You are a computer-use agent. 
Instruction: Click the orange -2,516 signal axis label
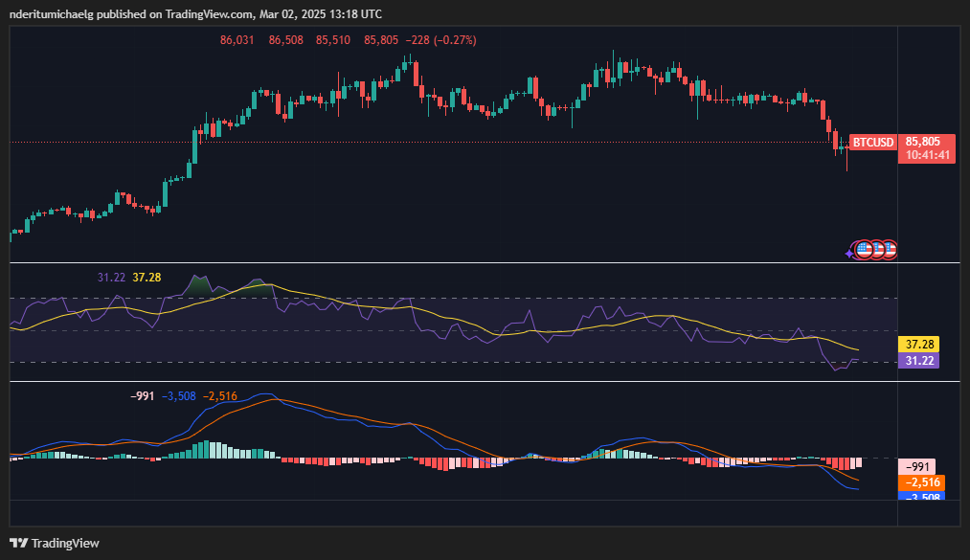(920, 482)
